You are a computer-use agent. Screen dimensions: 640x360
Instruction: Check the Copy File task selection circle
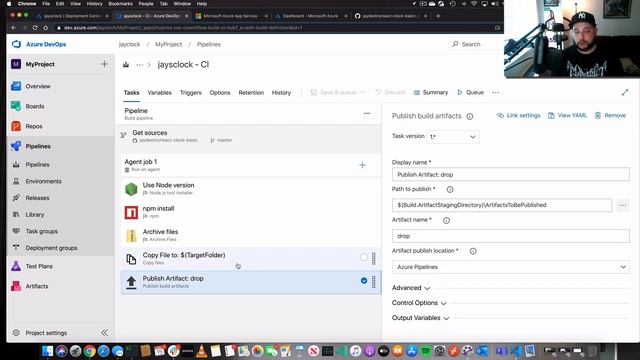pos(364,258)
